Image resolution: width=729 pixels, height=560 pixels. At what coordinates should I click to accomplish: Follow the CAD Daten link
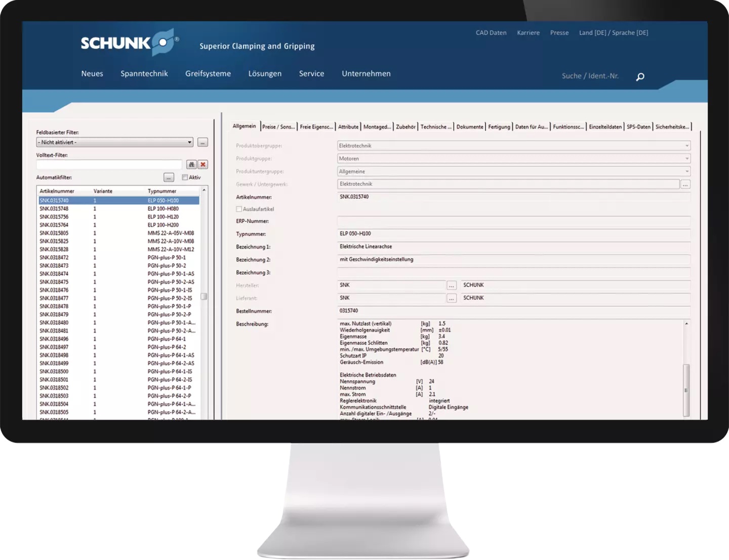coord(491,32)
